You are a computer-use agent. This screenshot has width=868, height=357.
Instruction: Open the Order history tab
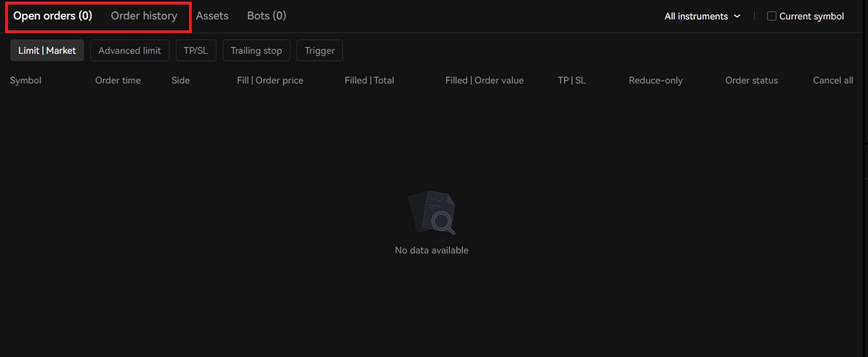click(144, 16)
